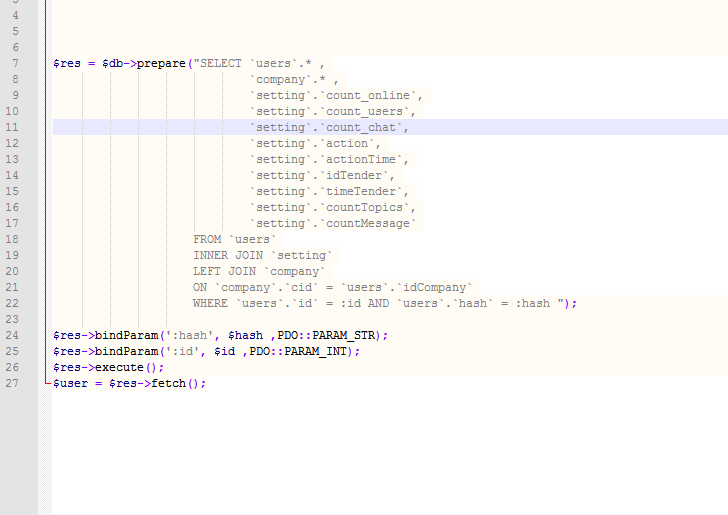Click line number 11 in the gutter
The width and height of the screenshot is (728, 515).
[x=13, y=128]
